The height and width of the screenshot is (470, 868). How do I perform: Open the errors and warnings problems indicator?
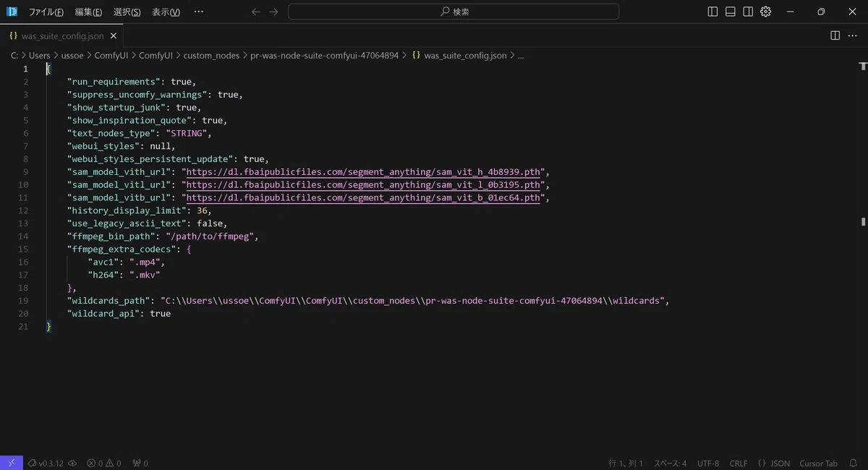coord(103,463)
